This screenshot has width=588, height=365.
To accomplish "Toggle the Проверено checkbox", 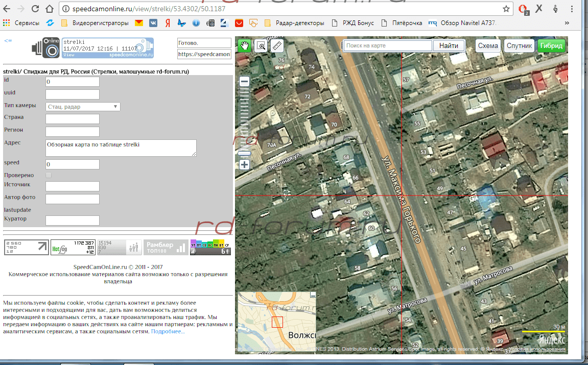I will [49, 175].
